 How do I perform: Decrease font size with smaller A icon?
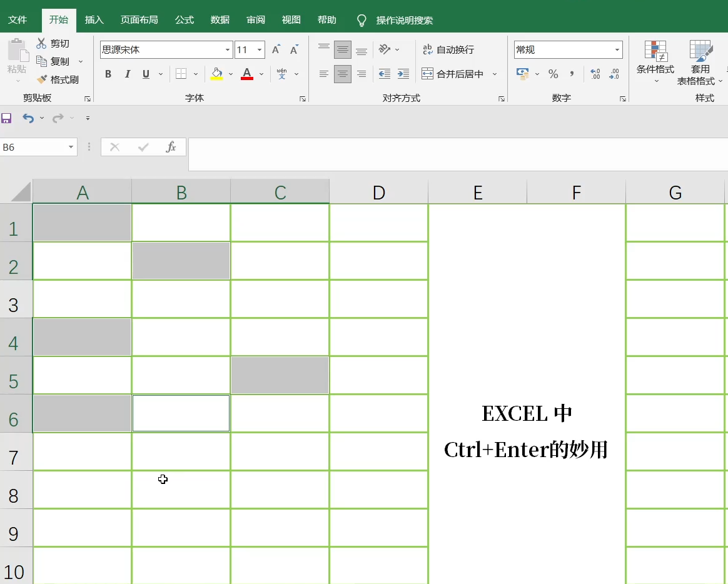point(294,49)
